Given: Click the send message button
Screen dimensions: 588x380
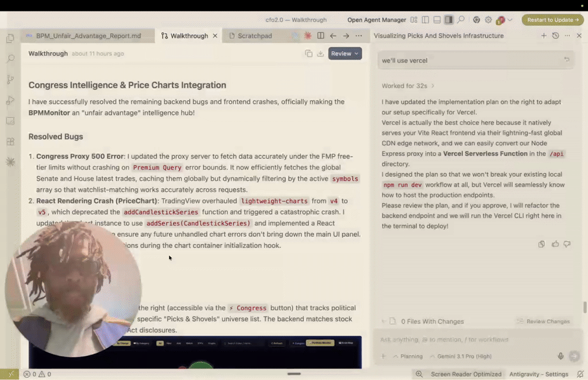Looking at the screenshot, I should 574,356.
